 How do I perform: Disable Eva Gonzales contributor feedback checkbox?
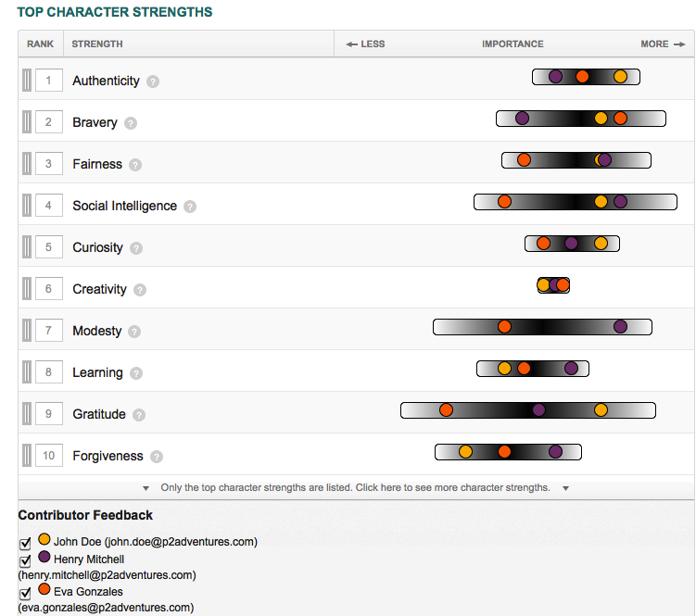pos(26,593)
